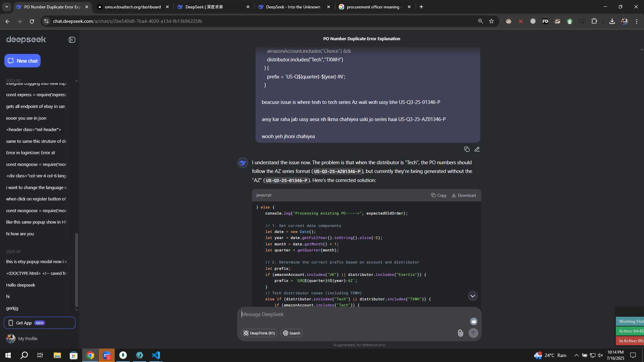Click the browser reload icon

[x=32, y=21]
